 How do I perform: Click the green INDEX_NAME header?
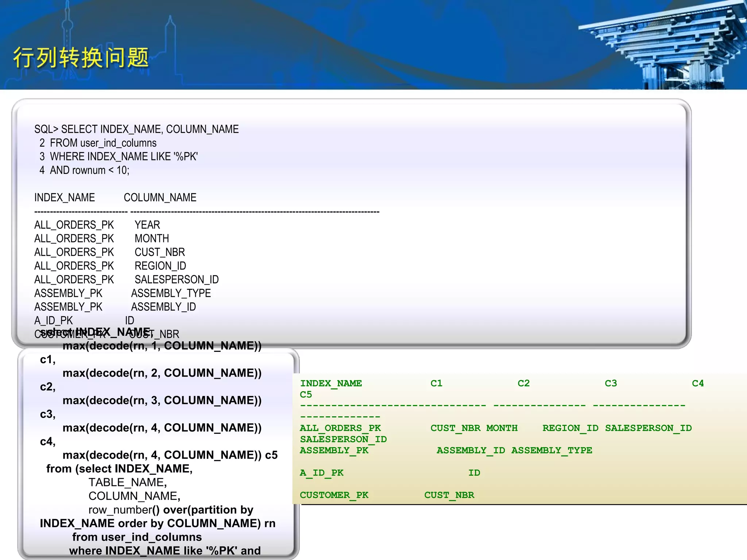(331, 383)
